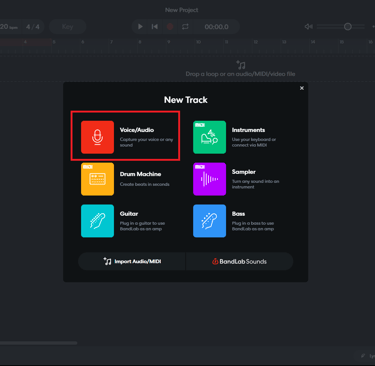Select the purple Sampler tile
Viewport: 375px width, 366px height.
pyautogui.click(x=209, y=179)
